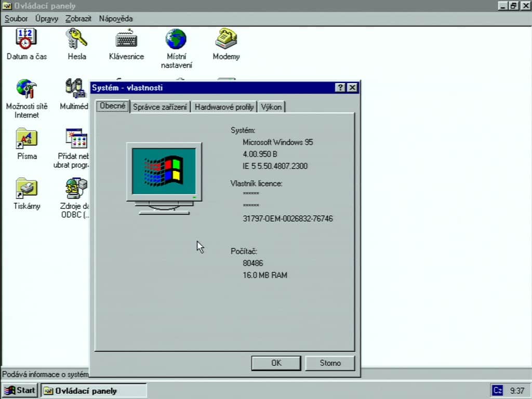This screenshot has width=532, height=399.
Task: Select the Hesla keys icon
Action: pyautogui.click(x=77, y=38)
